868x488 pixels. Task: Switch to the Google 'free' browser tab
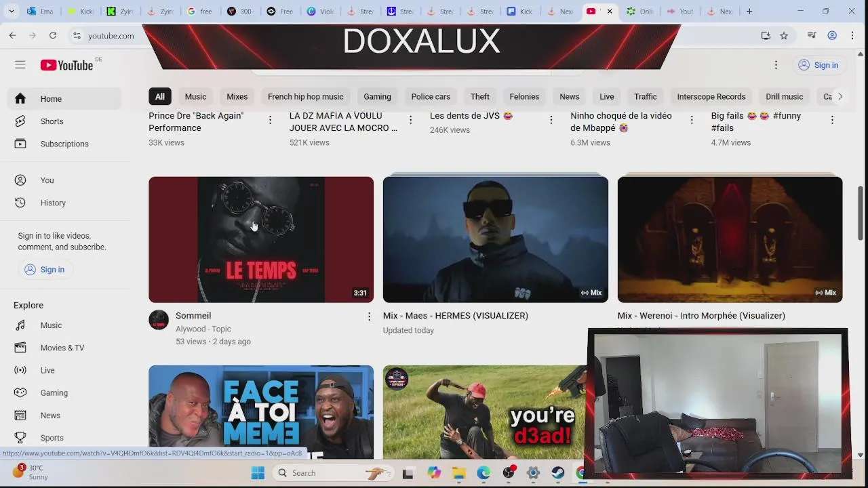[x=201, y=12]
